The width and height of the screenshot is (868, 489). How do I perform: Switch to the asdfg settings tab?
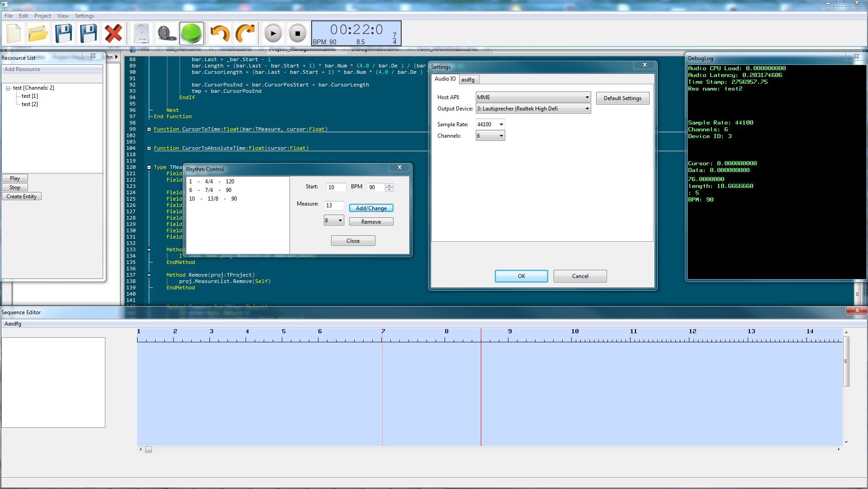(x=468, y=80)
